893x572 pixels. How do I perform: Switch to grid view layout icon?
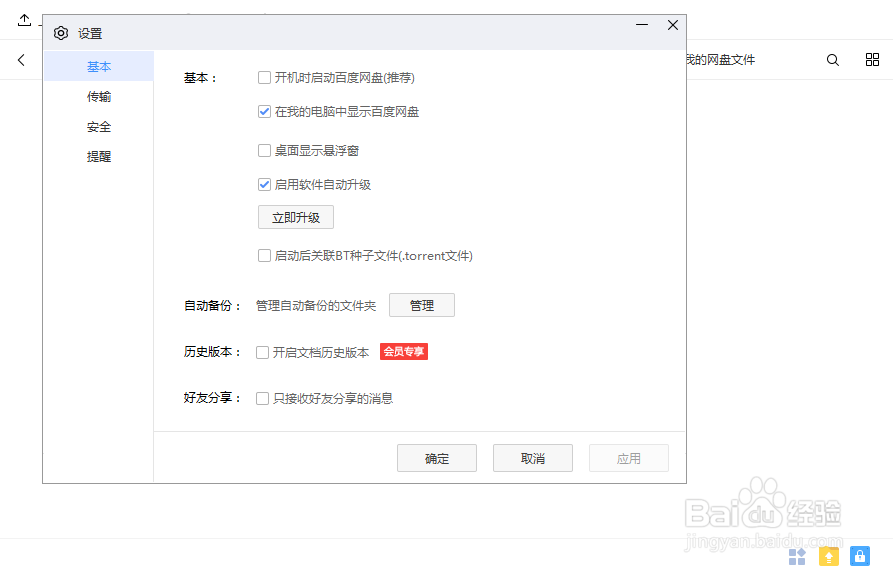[872, 60]
